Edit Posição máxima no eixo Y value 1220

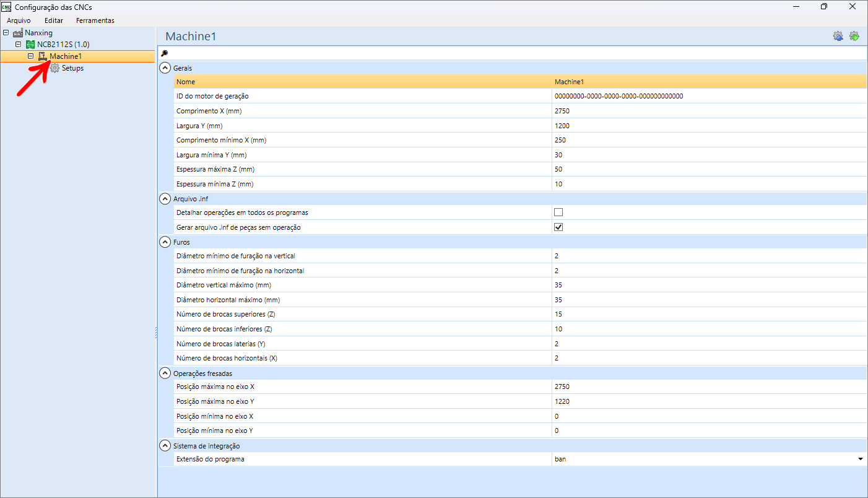(x=709, y=401)
